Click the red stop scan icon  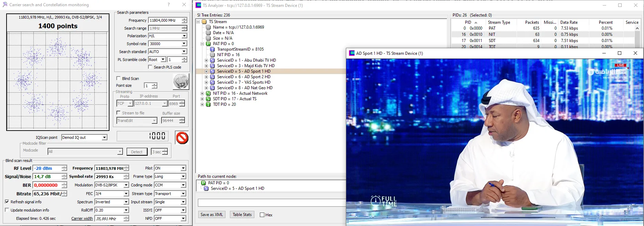[182, 138]
